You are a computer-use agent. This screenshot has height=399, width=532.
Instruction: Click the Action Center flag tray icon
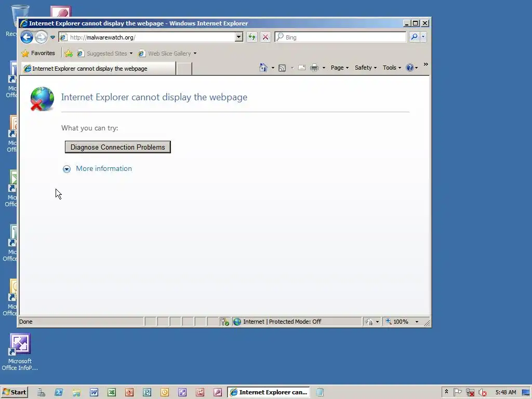click(457, 392)
